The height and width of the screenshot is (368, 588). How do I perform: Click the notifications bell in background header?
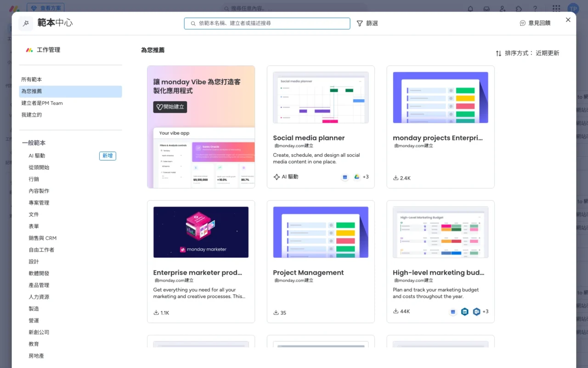pyautogui.click(x=470, y=9)
